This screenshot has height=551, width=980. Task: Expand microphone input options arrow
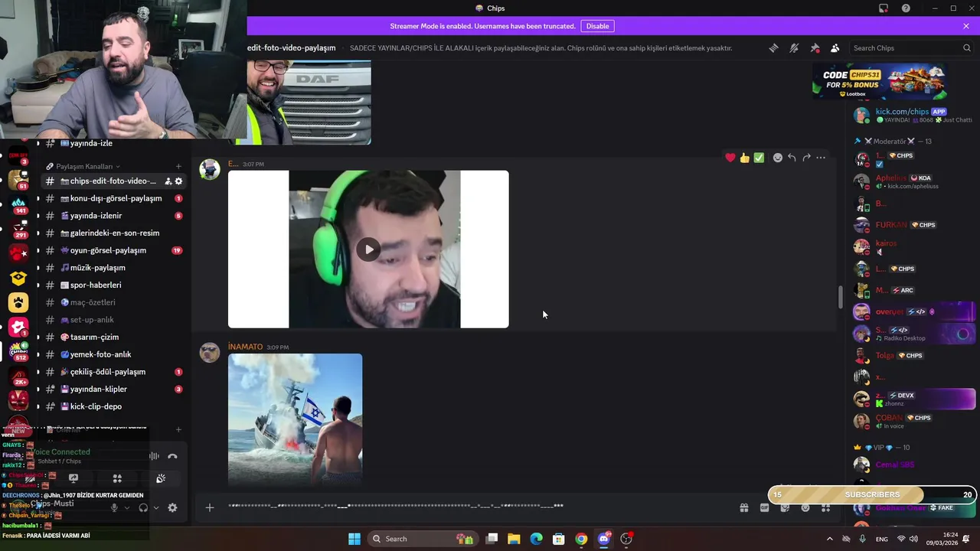point(127,507)
